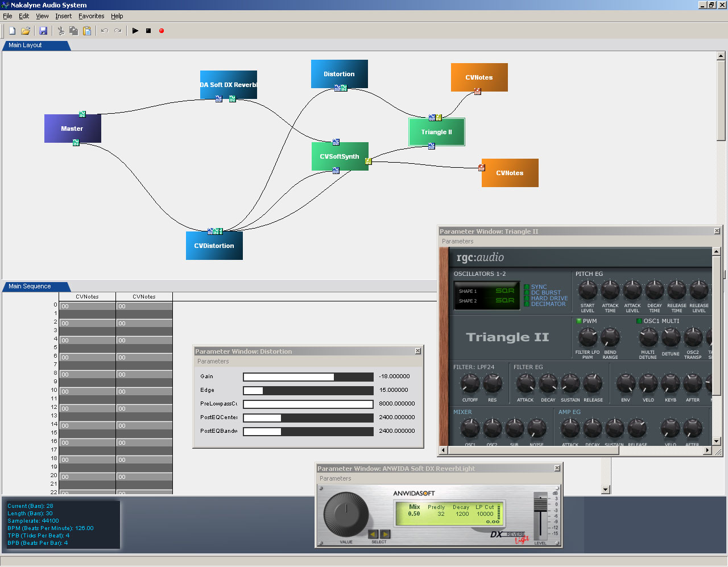Click the BEND RANGE knob
The height and width of the screenshot is (567, 728).
pyautogui.click(x=610, y=337)
